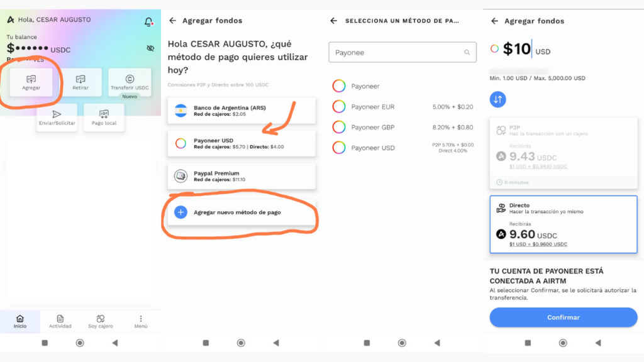Choose Payoneer USD payment method card

click(241, 143)
